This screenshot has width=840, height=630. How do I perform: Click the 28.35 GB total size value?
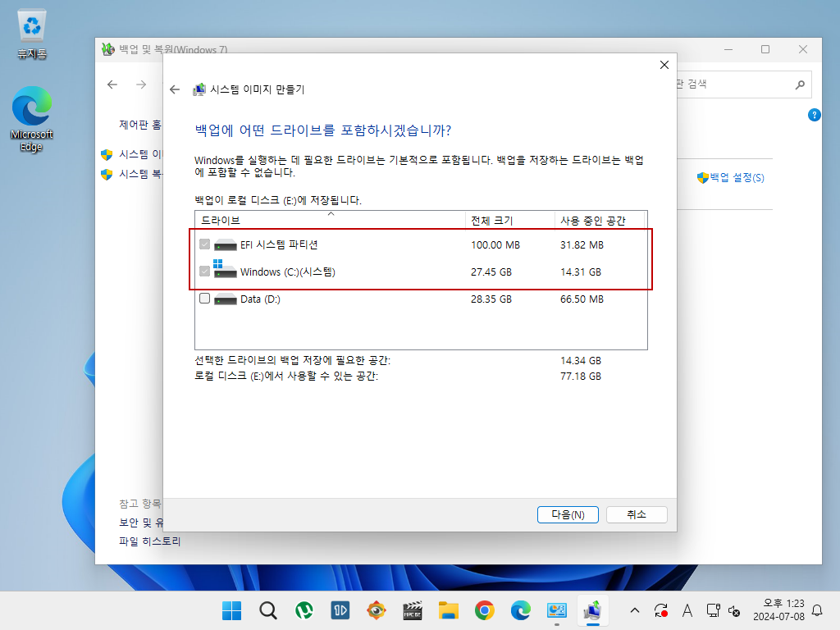491,299
